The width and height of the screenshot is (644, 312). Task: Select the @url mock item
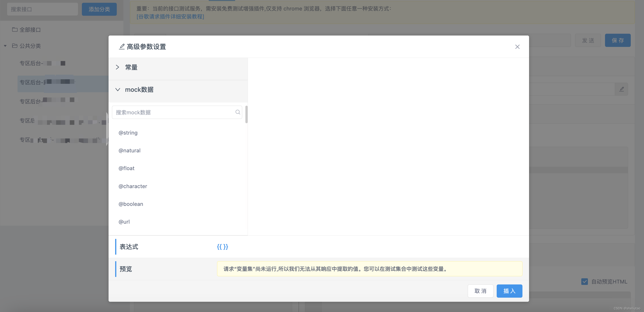pos(124,222)
